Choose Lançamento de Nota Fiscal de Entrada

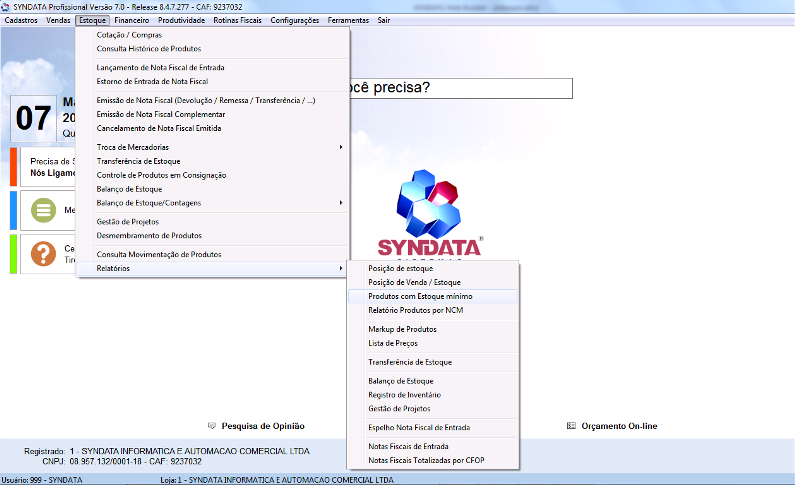(x=213, y=67)
